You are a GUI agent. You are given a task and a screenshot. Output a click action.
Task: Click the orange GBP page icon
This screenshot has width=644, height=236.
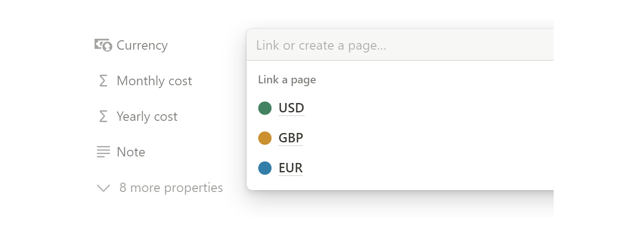[x=265, y=138]
